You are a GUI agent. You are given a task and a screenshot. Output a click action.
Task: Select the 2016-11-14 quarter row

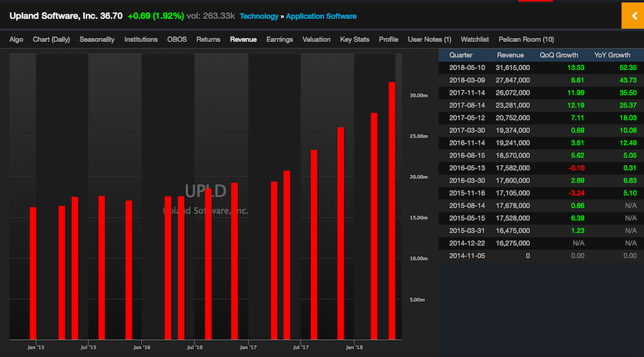(x=541, y=143)
